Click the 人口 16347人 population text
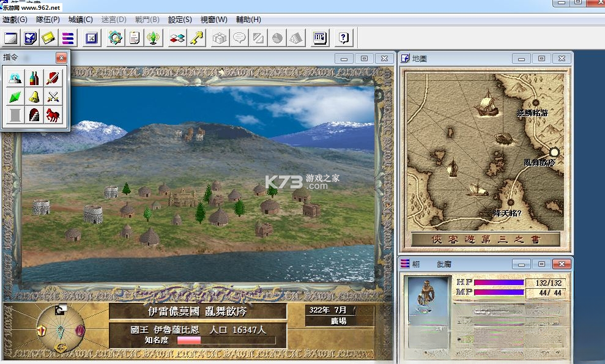The image size is (605, 364). (x=238, y=330)
